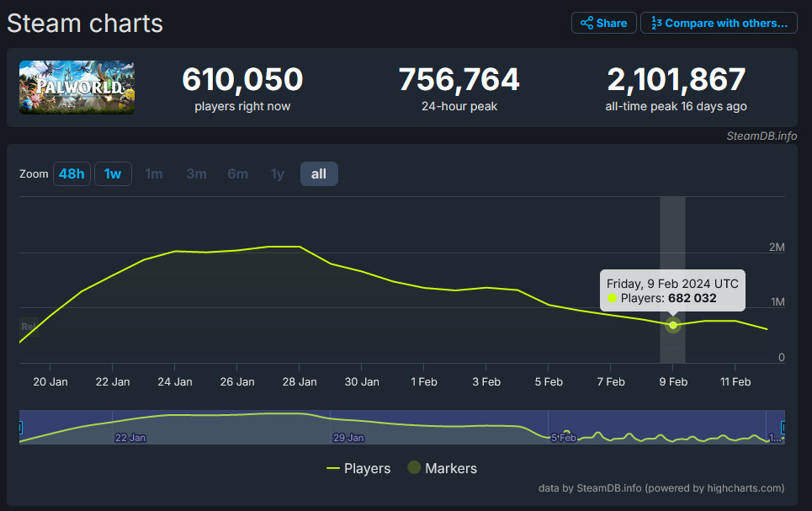Click the compare ranking icon
812x511 pixels.
click(656, 23)
